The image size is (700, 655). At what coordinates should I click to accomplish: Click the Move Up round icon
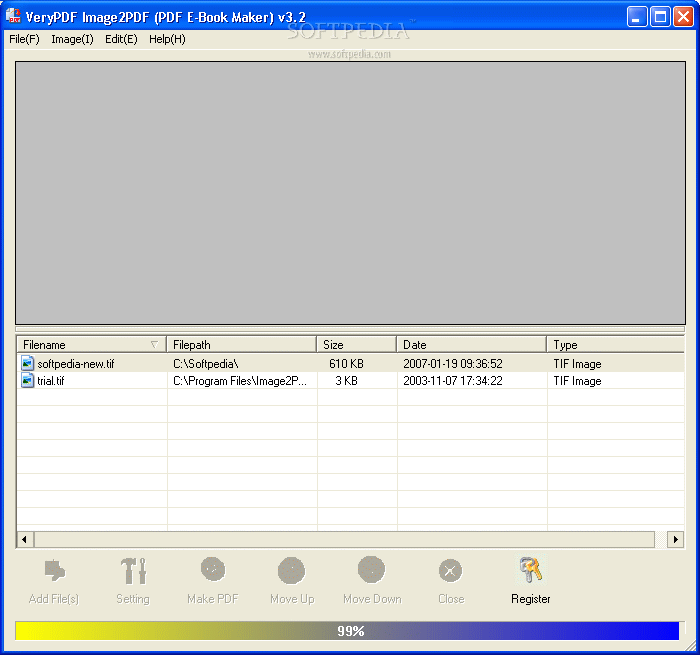click(x=292, y=571)
